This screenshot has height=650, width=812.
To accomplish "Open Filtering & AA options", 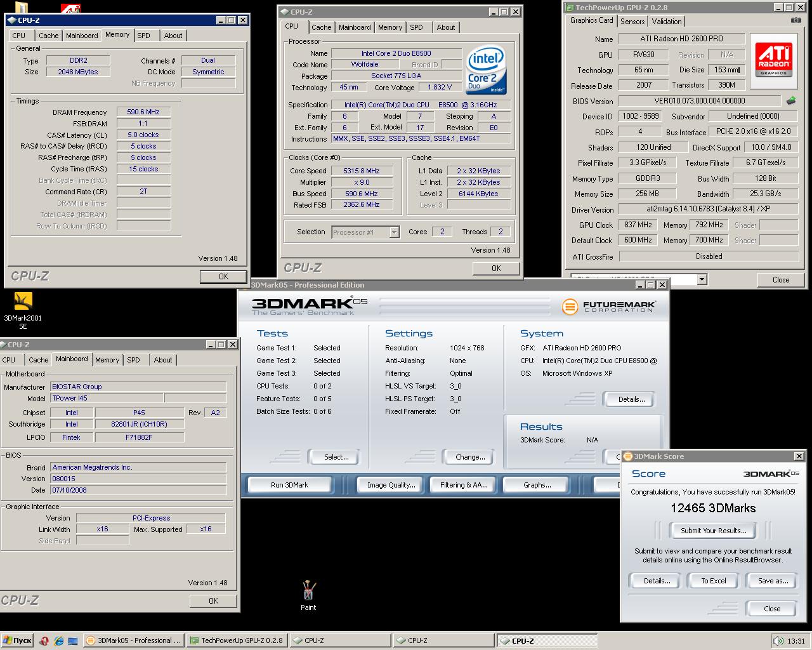I will [464, 485].
